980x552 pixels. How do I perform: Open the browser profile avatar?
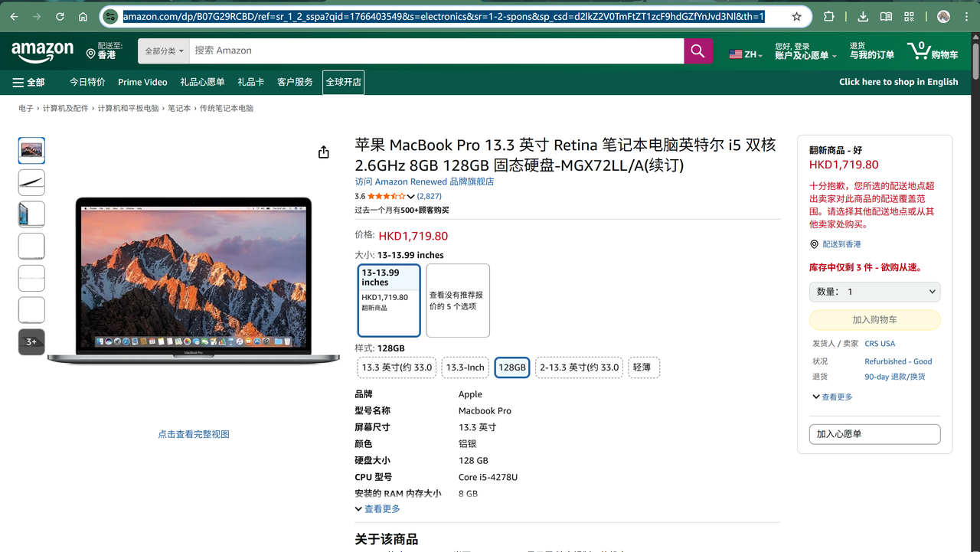(943, 16)
